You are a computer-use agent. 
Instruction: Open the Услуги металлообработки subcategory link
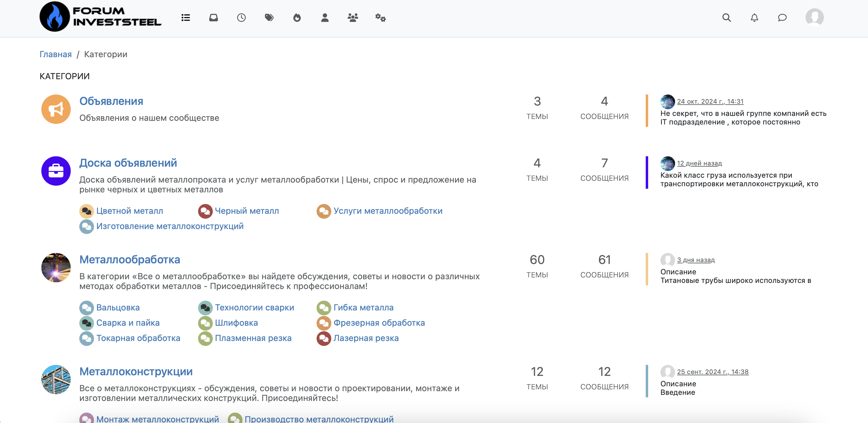tap(388, 211)
